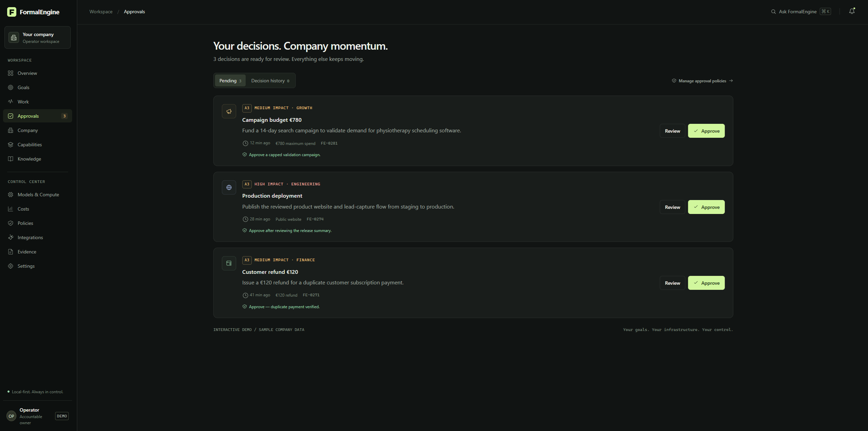The width and height of the screenshot is (868, 431).
Task: Open the Your company workspace switcher
Action: (x=37, y=37)
